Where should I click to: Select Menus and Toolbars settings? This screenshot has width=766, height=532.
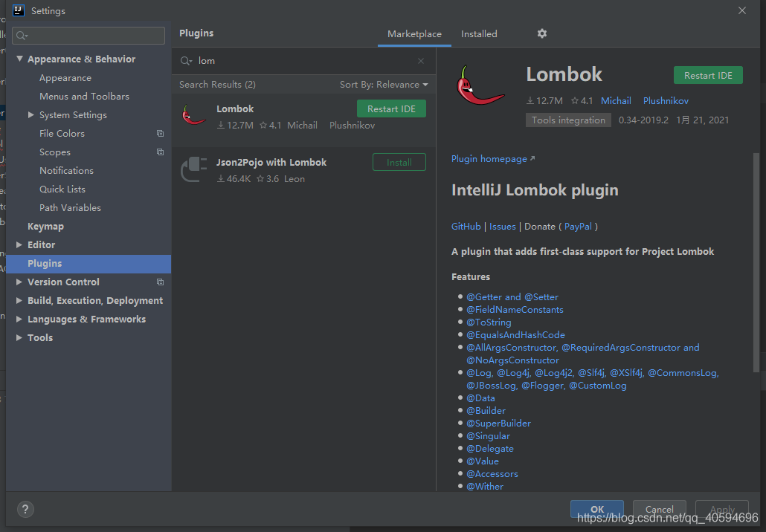[x=85, y=96]
